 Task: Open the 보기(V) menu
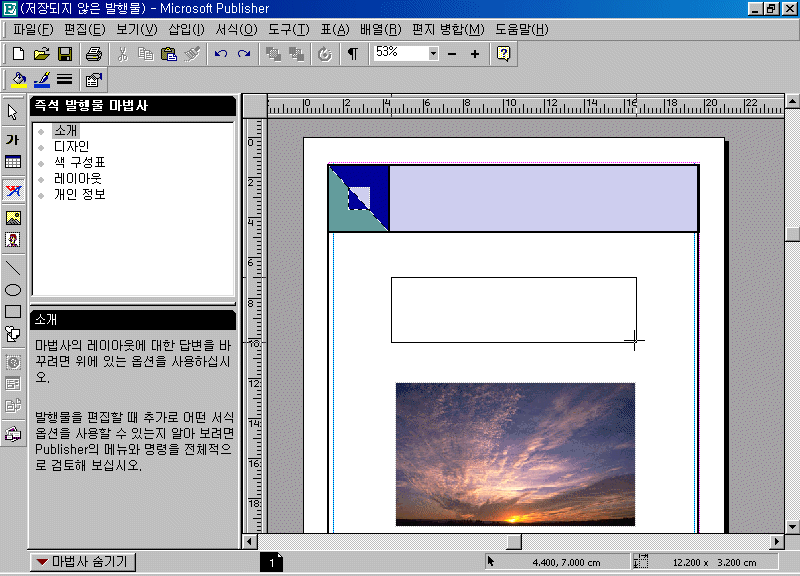pyautogui.click(x=137, y=30)
